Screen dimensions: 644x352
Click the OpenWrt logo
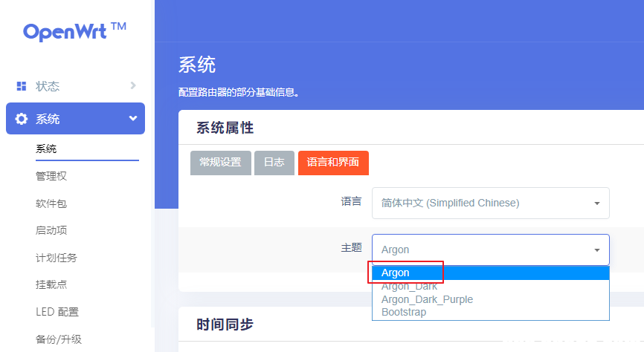tap(74, 31)
